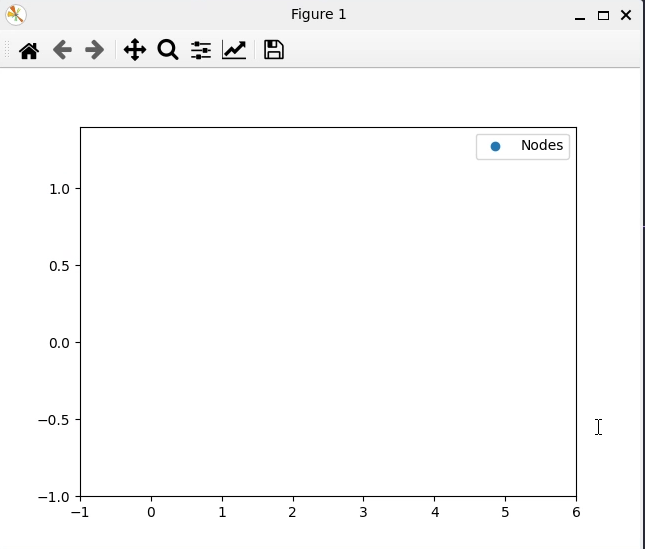This screenshot has height=549, width=645.
Task: Click the y-axis label 1.0
Action: [x=59, y=190]
